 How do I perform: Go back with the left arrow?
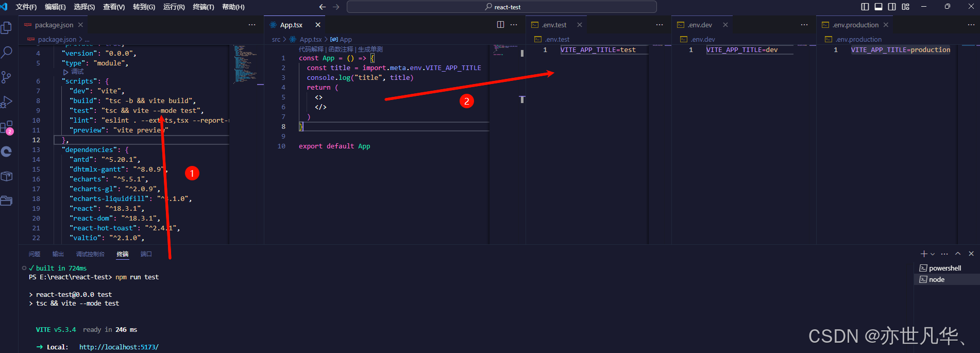pyautogui.click(x=323, y=7)
